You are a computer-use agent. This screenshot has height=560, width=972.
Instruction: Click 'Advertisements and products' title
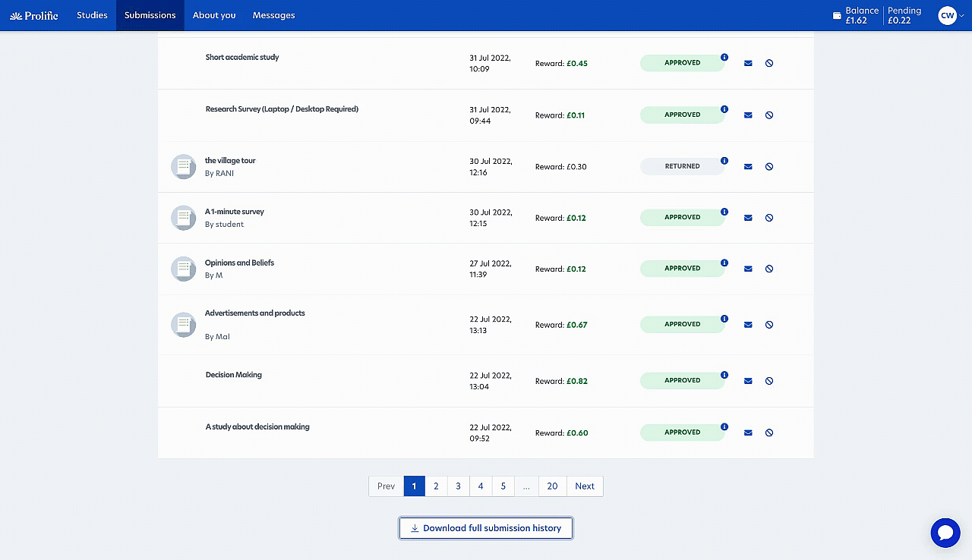pyautogui.click(x=255, y=313)
